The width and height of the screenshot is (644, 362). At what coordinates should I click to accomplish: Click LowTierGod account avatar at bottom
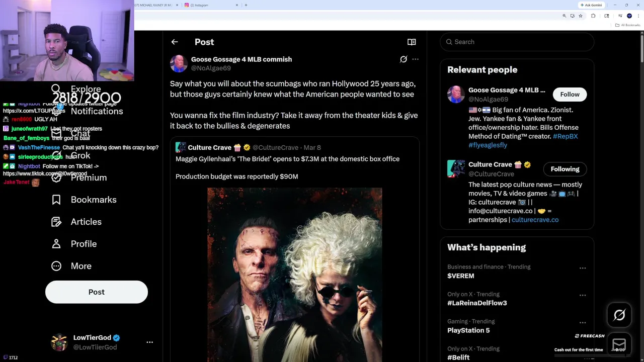point(59,342)
